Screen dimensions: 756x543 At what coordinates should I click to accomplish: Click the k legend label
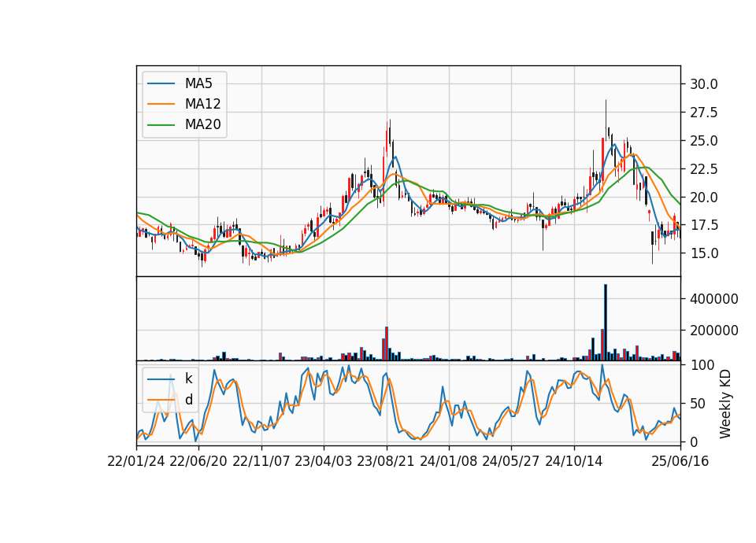coord(188,379)
